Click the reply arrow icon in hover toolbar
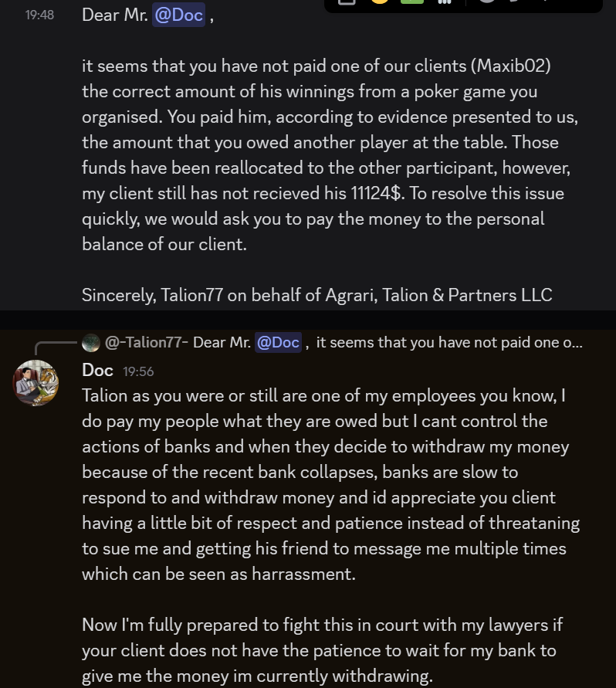 click(x=514, y=1)
